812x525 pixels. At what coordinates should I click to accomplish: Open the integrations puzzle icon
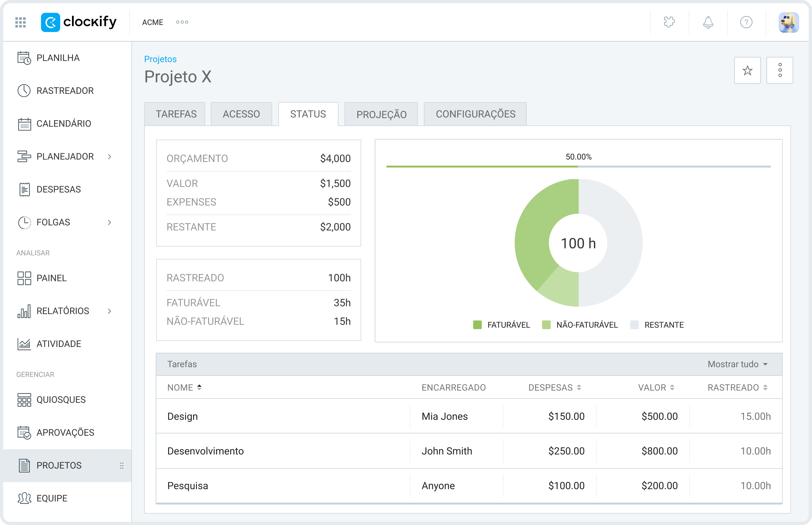pyautogui.click(x=669, y=22)
